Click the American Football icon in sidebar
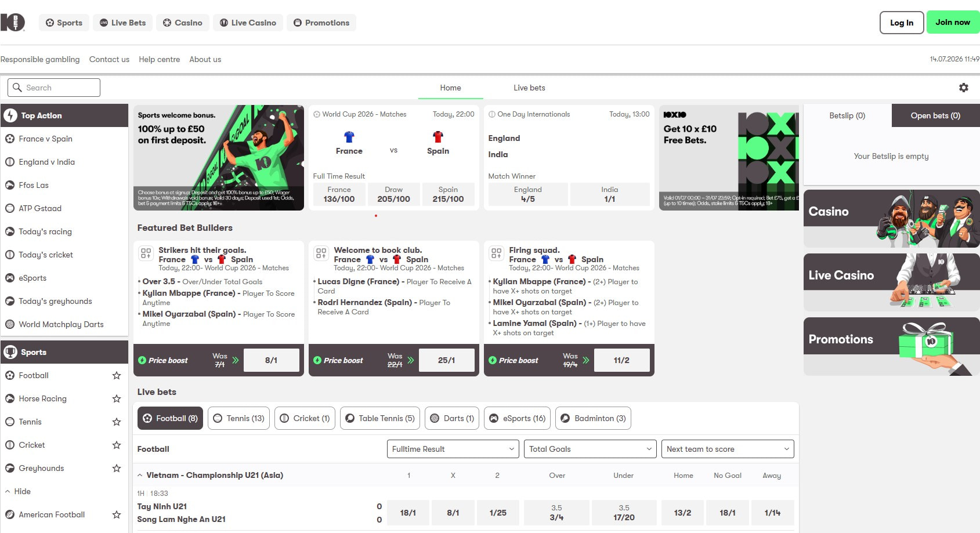The height and width of the screenshot is (533, 980). click(x=10, y=514)
